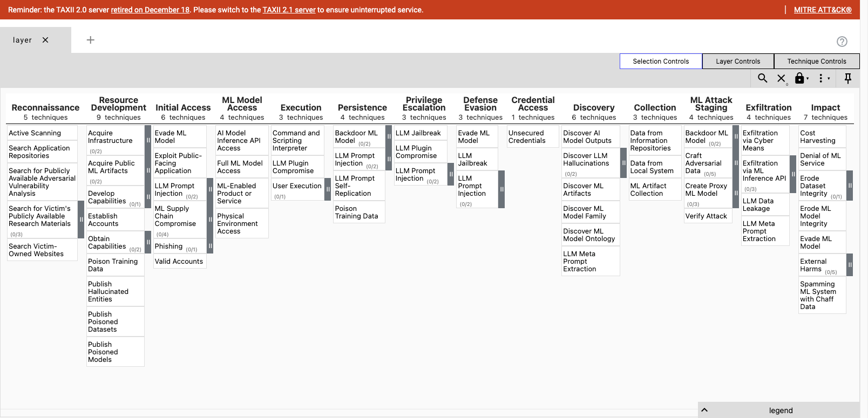Expand sub-techniques of External Harms

(x=850, y=265)
